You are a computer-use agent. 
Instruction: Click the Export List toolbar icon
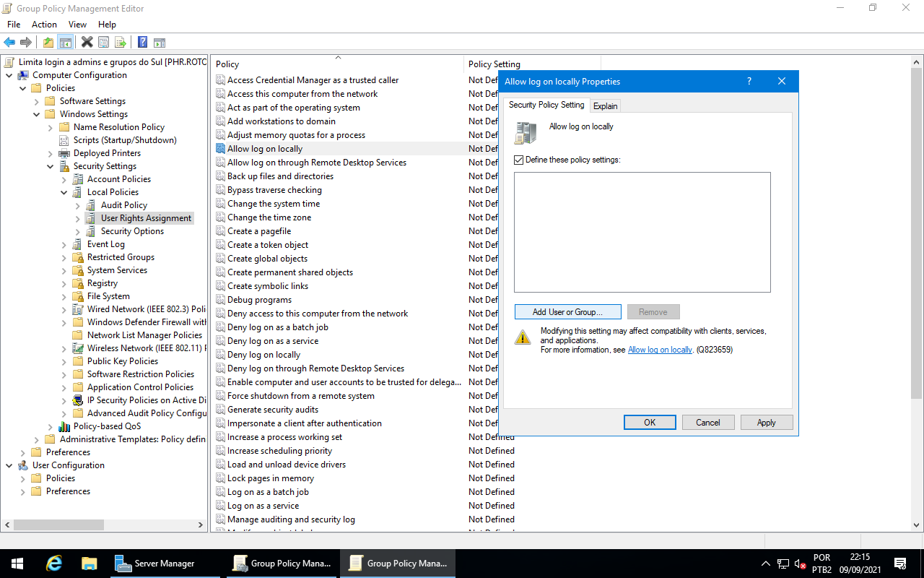click(x=121, y=41)
